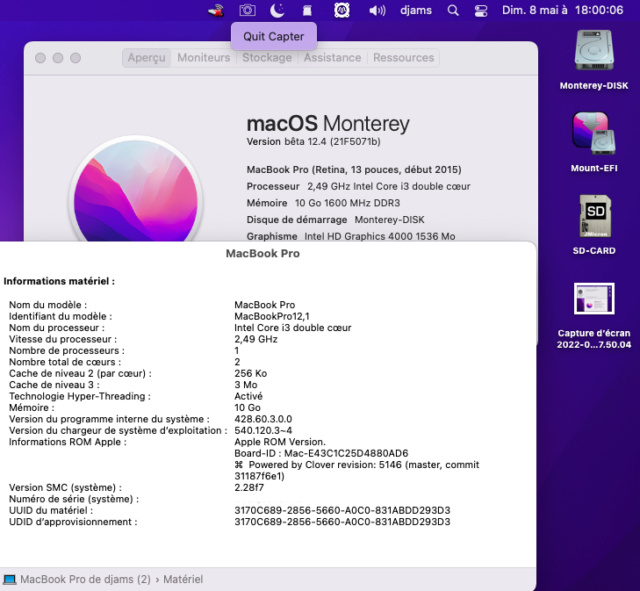
Task: Select the UUID du matériel value
Action: point(342,511)
